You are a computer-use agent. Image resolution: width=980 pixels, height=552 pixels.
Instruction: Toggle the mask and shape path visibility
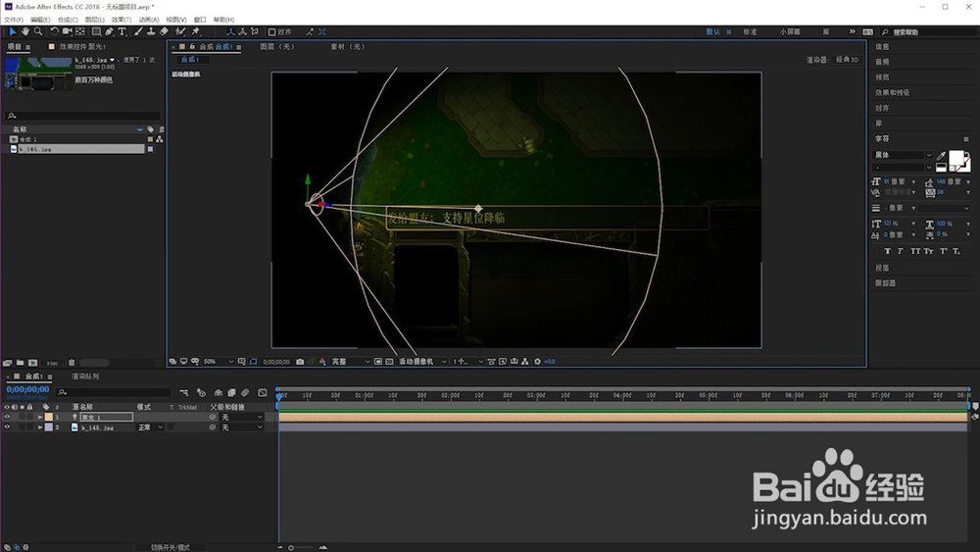coord(253,362)
